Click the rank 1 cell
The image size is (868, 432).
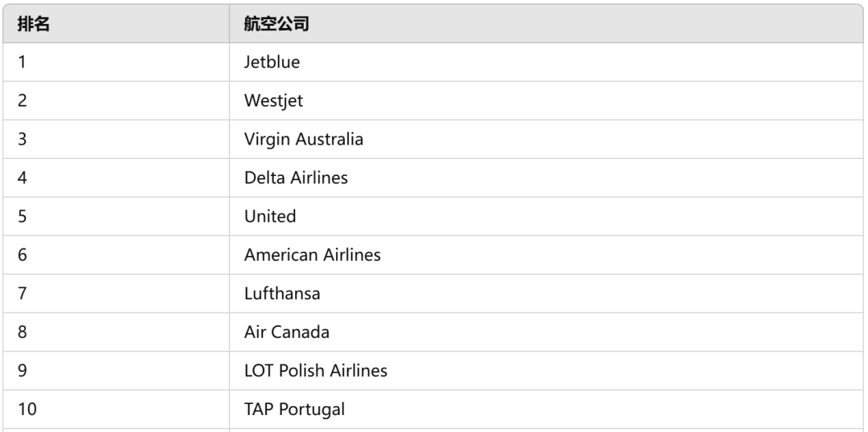coord(116,62)
